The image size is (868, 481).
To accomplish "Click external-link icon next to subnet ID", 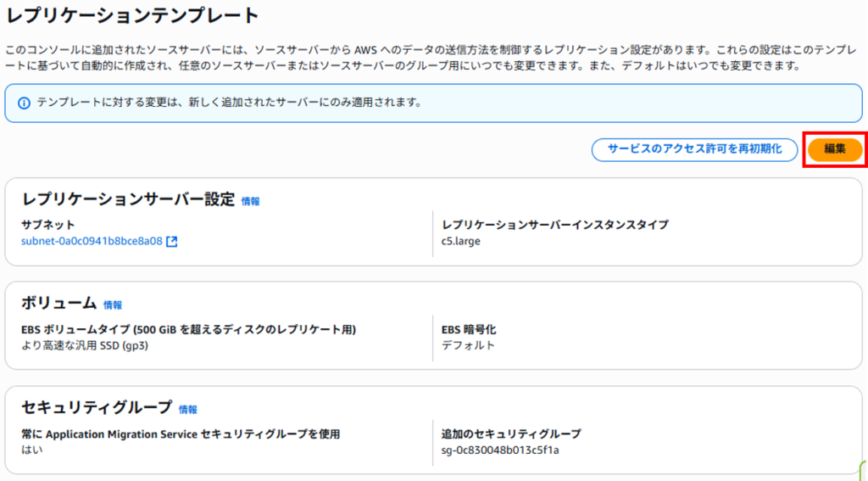I will click(172, 242).
